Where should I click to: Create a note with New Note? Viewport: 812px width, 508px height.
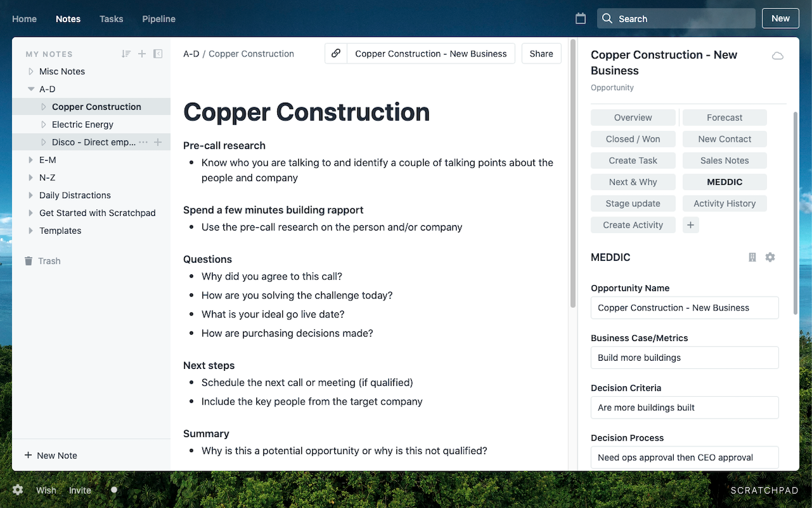[51, 455]
